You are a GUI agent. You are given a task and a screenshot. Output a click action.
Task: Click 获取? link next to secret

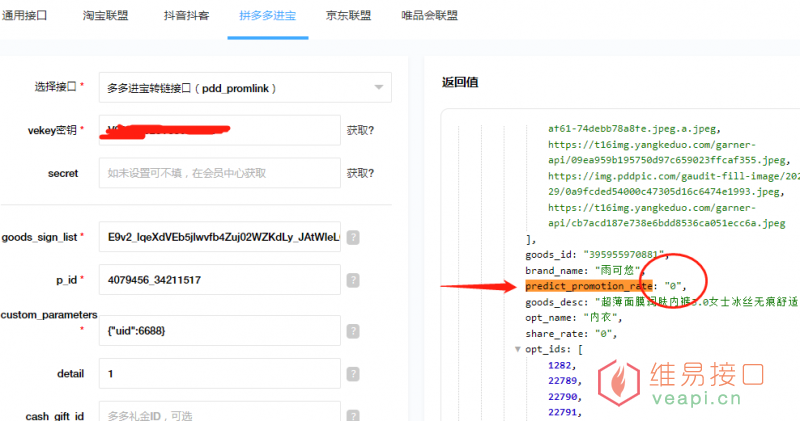point(360,174)
